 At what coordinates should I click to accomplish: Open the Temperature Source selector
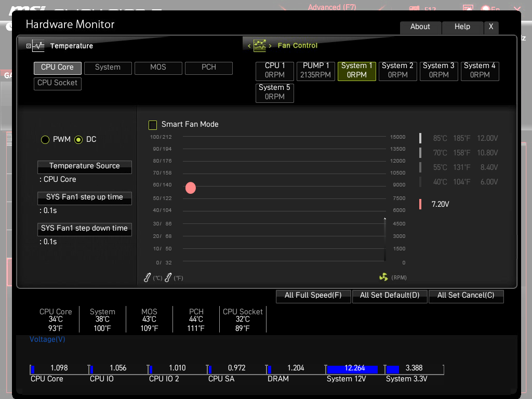pos(85,167)
